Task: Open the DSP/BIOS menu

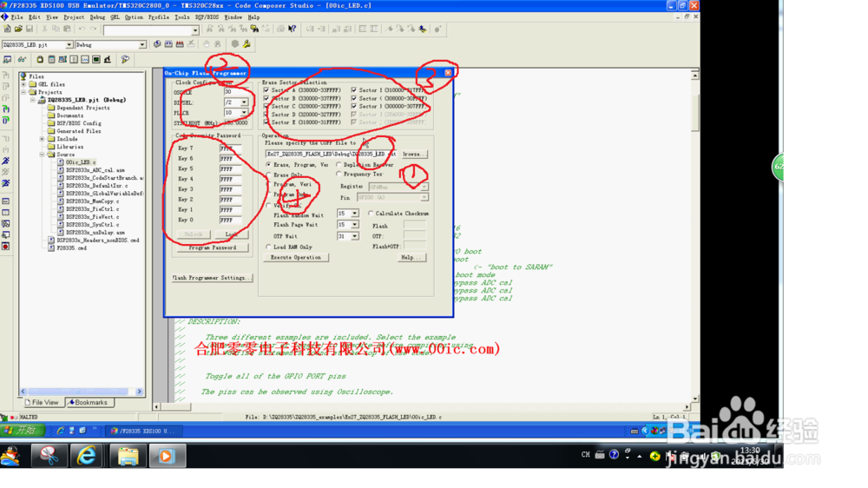Action: point(207,17)
